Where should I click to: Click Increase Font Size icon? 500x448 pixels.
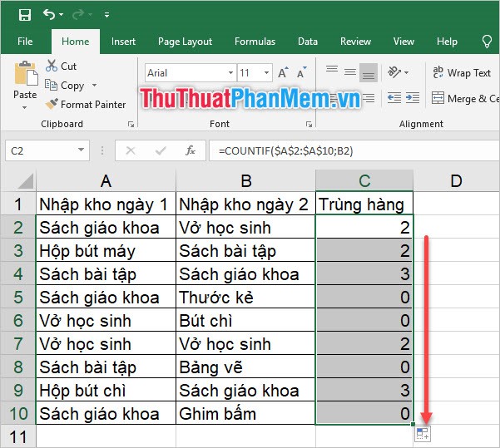point(283,72)
